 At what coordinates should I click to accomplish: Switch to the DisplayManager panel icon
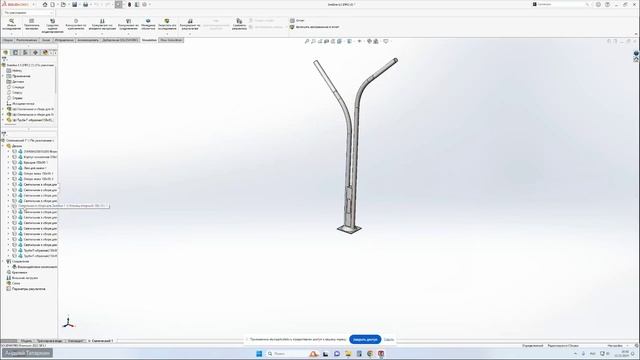pos(45,53)
